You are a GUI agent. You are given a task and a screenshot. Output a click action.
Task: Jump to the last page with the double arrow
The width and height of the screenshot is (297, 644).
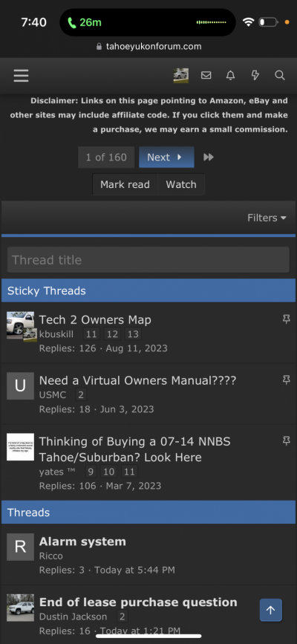click(x=209, y=157)
